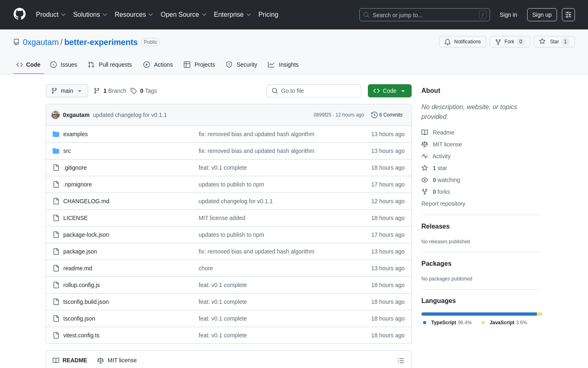The image size is (588, 368).
Task: Open the rollup.config.js file
Action: (81, 285)
